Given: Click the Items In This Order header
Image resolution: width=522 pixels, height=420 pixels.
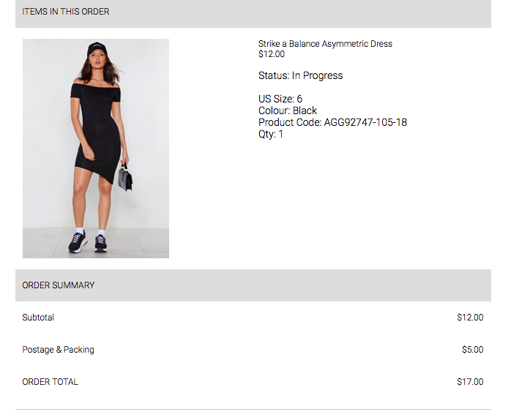Looking at the screenshot, I should (66, 12).
